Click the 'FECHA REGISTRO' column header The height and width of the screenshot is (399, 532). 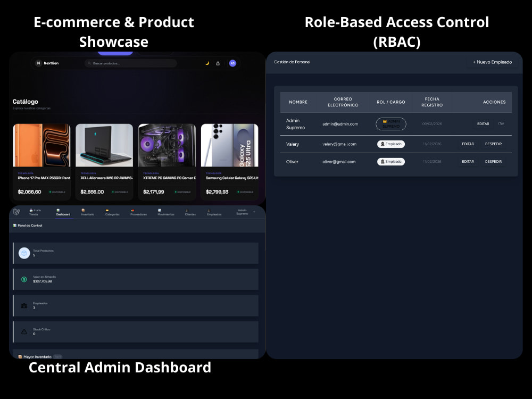click(x=432, y=102)
